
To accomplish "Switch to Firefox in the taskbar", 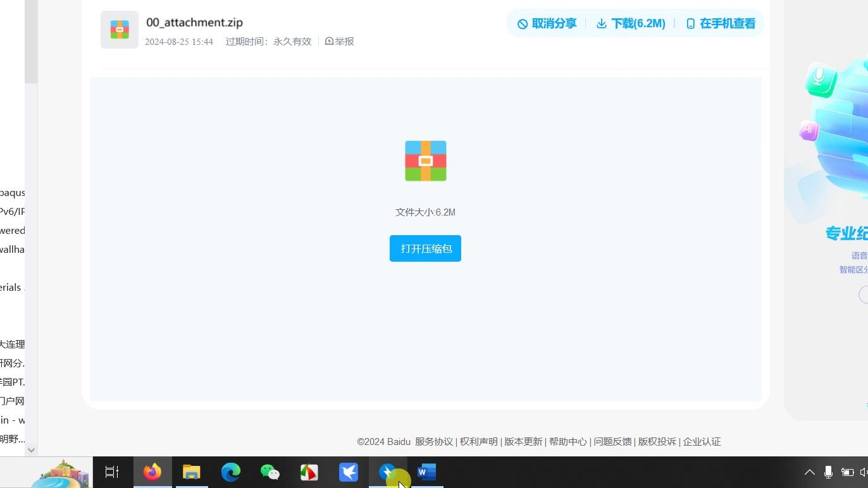I will (152, 472).
